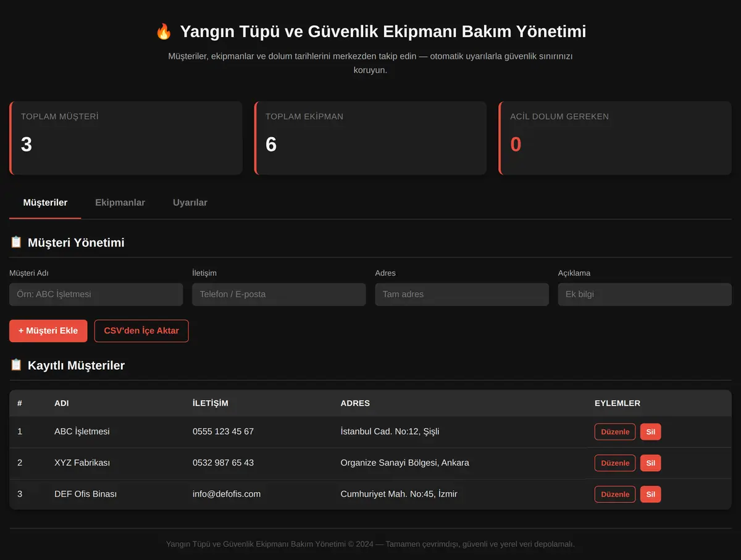Click the footer copyright text

371,544
